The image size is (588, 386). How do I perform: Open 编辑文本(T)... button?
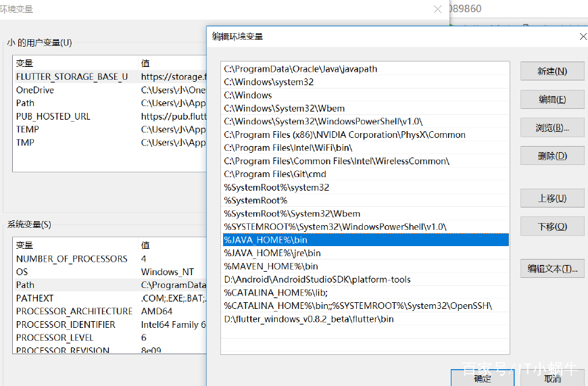click(x=552, y=268)
